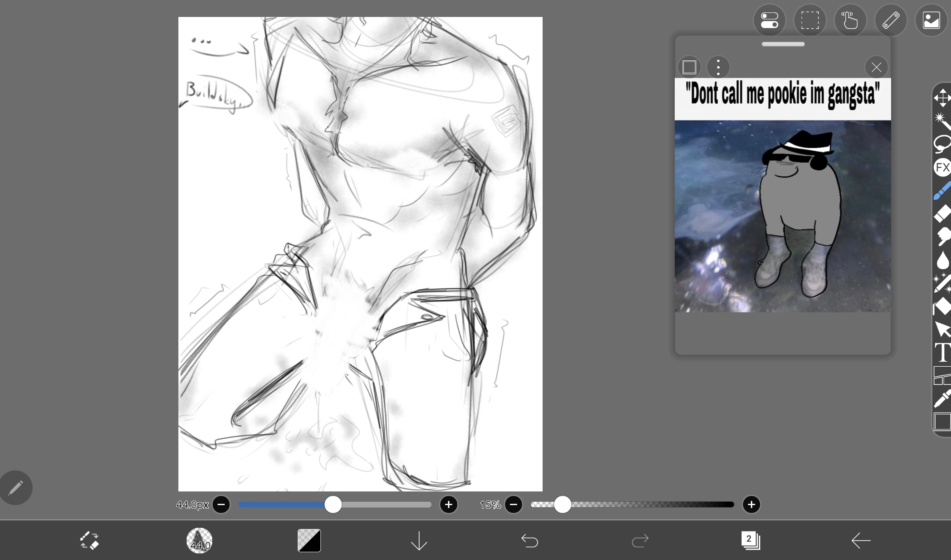This screenshot has width=951, height=560.
Task: Toggle brush and eraser switch
Action: [89, 540]
